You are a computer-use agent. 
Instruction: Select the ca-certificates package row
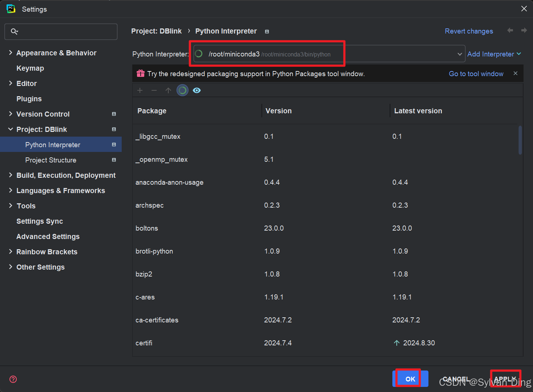[x=326, y=320]
